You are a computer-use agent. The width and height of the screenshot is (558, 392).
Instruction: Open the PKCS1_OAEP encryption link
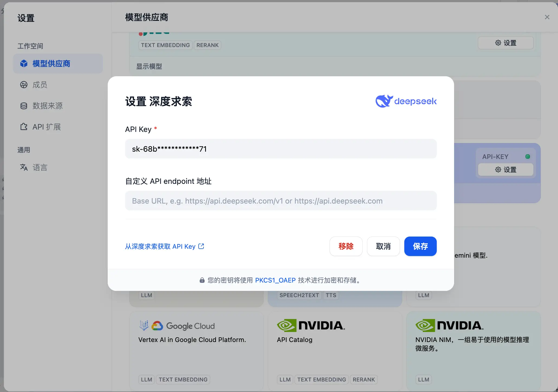[x=275, y=280]
